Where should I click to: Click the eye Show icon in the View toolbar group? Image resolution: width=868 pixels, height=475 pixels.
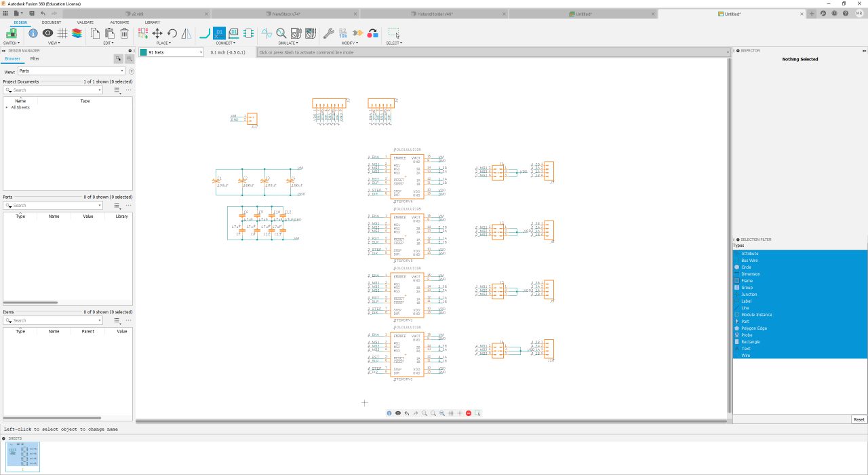click(48, 33)
